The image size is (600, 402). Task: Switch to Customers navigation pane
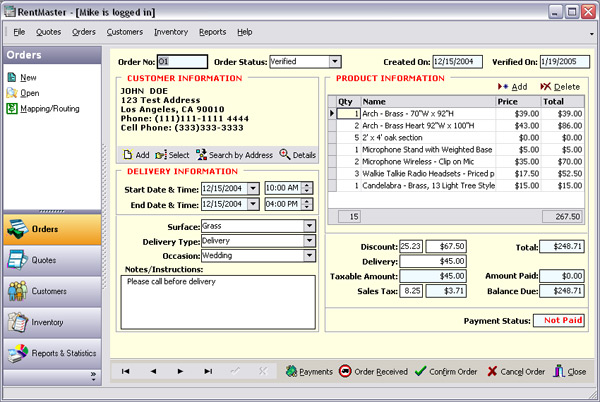point(52,291)
